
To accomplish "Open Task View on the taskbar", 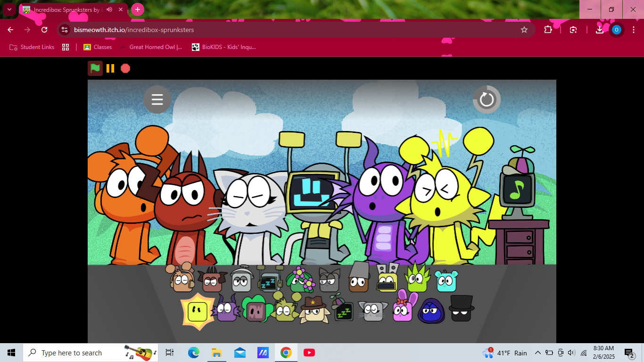I will pyautogui.click(x=170, y=353).
